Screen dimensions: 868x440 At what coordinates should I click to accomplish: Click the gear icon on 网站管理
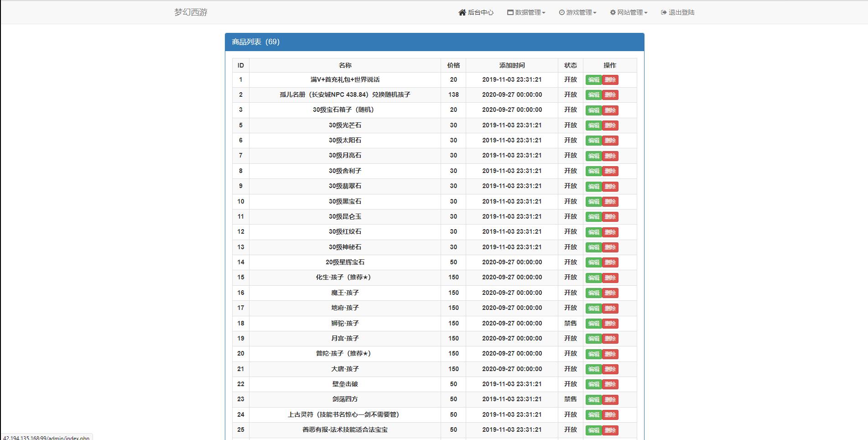613,12
